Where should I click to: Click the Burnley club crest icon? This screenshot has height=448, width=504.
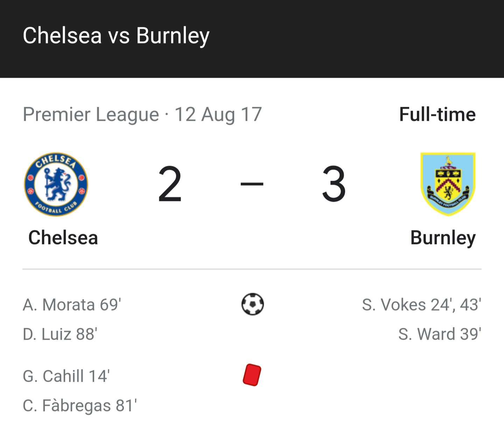(448, 184)
